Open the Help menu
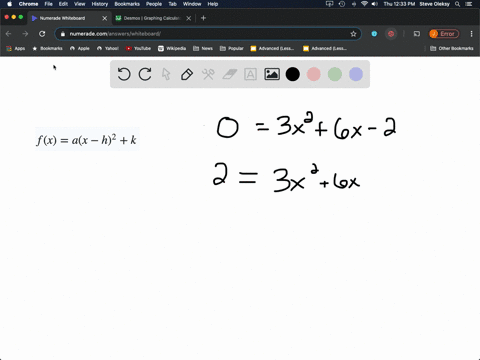This screenshot has height=360, width=480. [213, 4]
